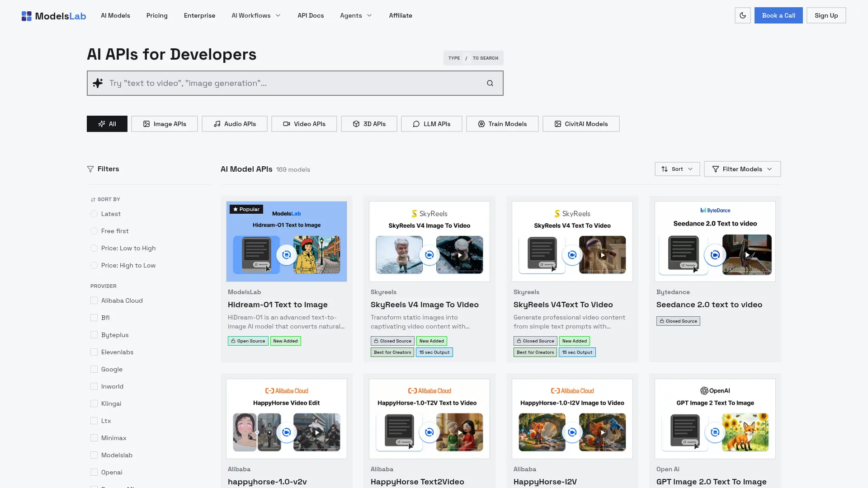Viewport: 868px width, 488px height.
Task: Click play icon on SkyReels V4 Image To Video thumbnail
Action: coord(460,255)
